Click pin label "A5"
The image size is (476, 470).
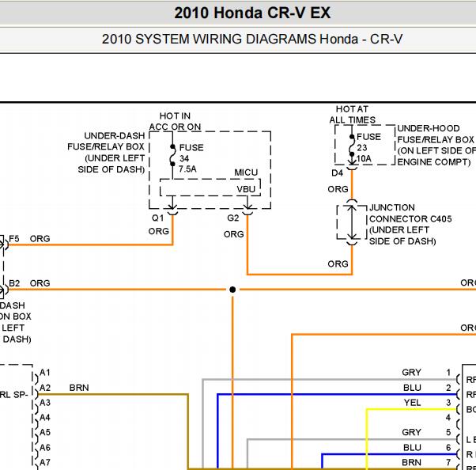pyautogui.click(x=45, y=432)
